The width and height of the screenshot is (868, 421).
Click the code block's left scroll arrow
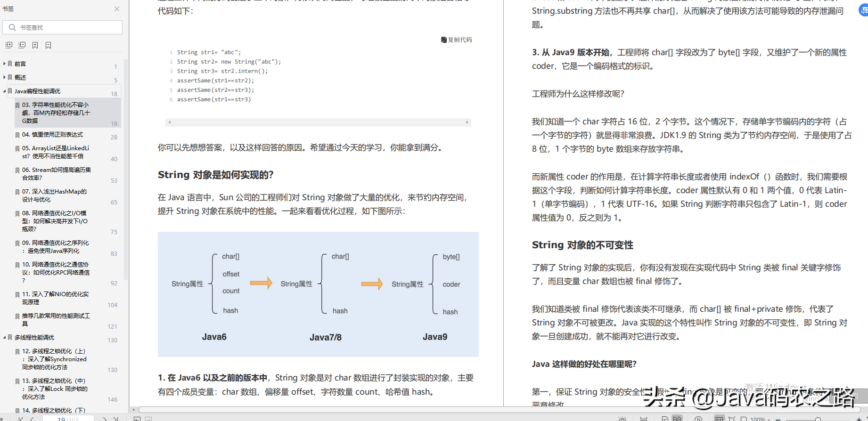click(170, 122)
